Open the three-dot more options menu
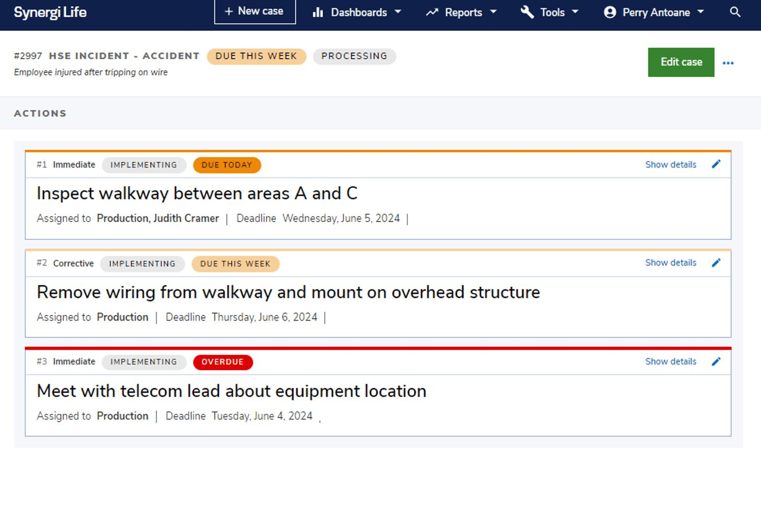Screen dimensions: 761x532 pos(728,63)
